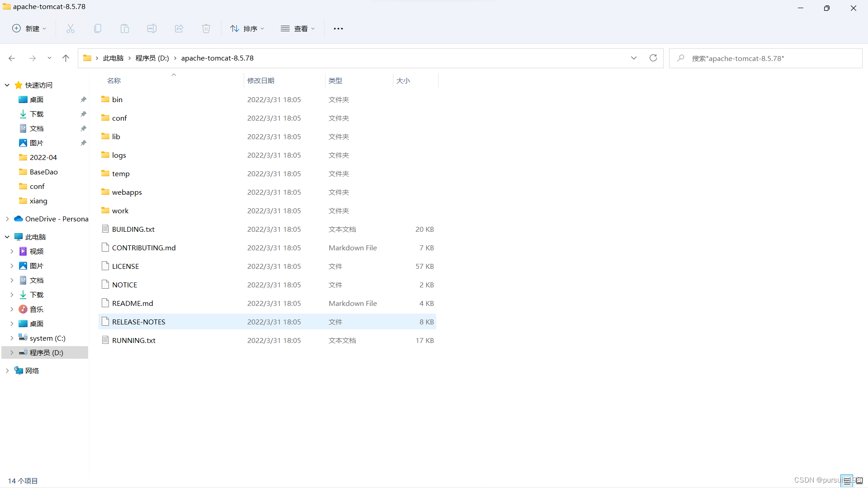
Task: Click the Paste clipboard icon
Action: tap(125, 28)
